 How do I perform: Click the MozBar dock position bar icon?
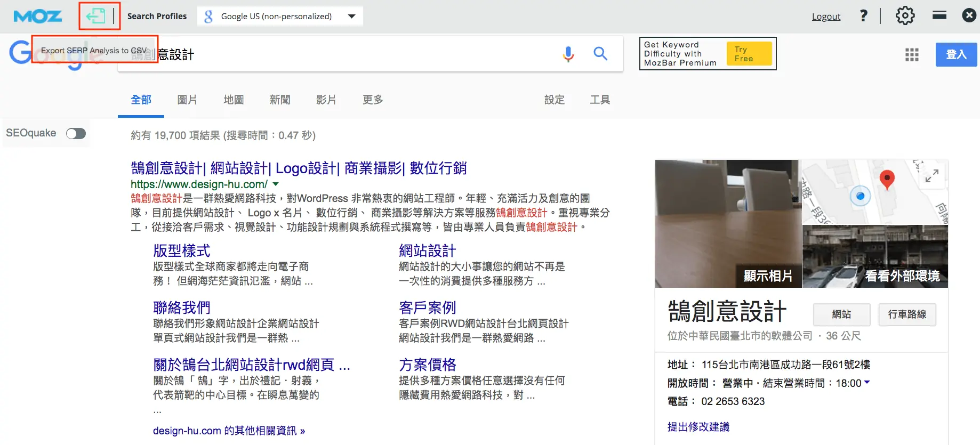click(x=939, y=15)
